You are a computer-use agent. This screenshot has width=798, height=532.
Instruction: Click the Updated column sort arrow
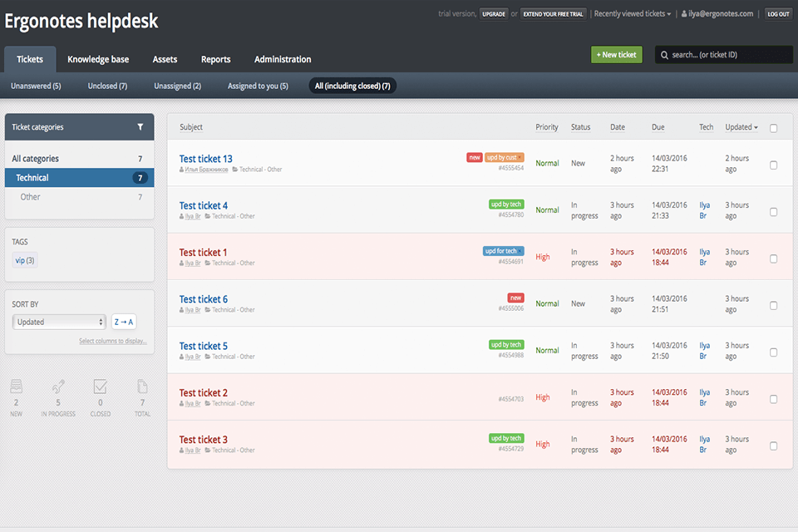756,126
